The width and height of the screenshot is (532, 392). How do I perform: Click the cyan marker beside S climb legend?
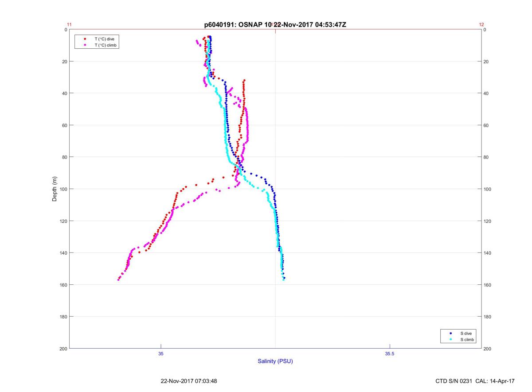pyautogui.click(x=450, y=339)
